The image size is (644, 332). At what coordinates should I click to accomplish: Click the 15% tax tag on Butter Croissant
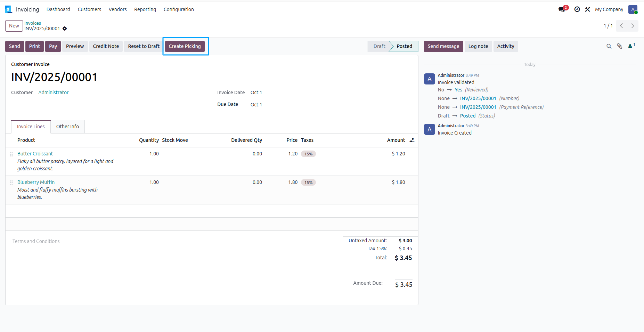[308, 154]
